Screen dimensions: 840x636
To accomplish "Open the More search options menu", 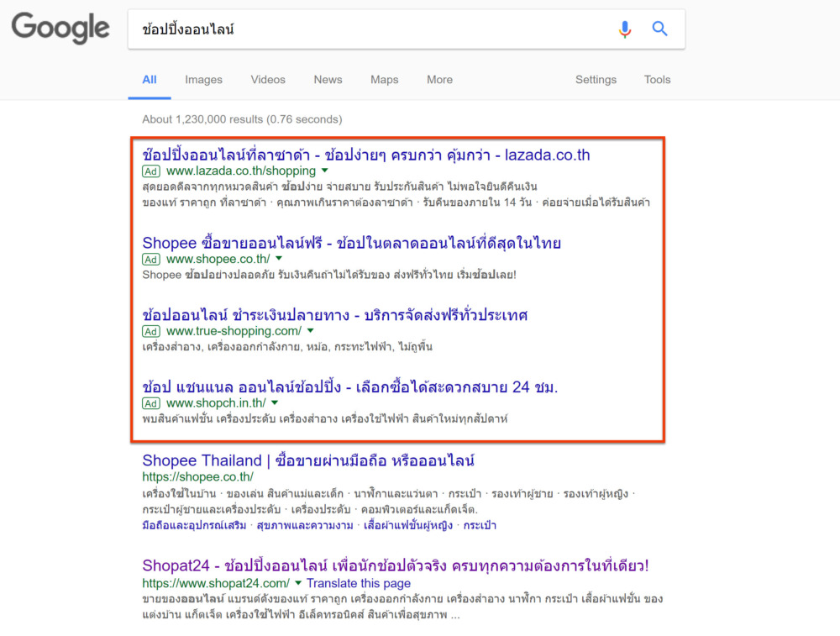I will (440, 80).
